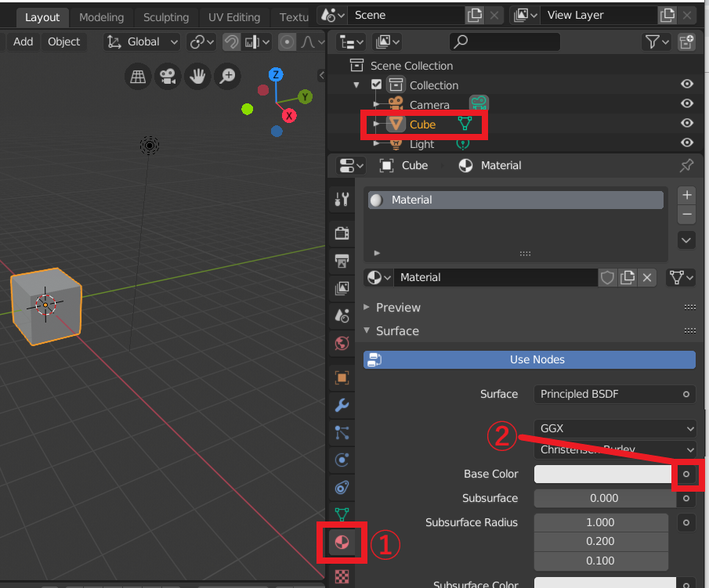Open the Add menu
This screenshot has height=588, width=709.
click(23, 42)
